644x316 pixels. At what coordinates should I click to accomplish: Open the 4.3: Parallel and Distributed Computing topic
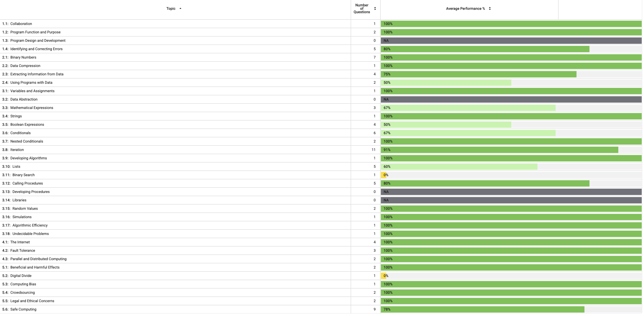tap(38, 259)
